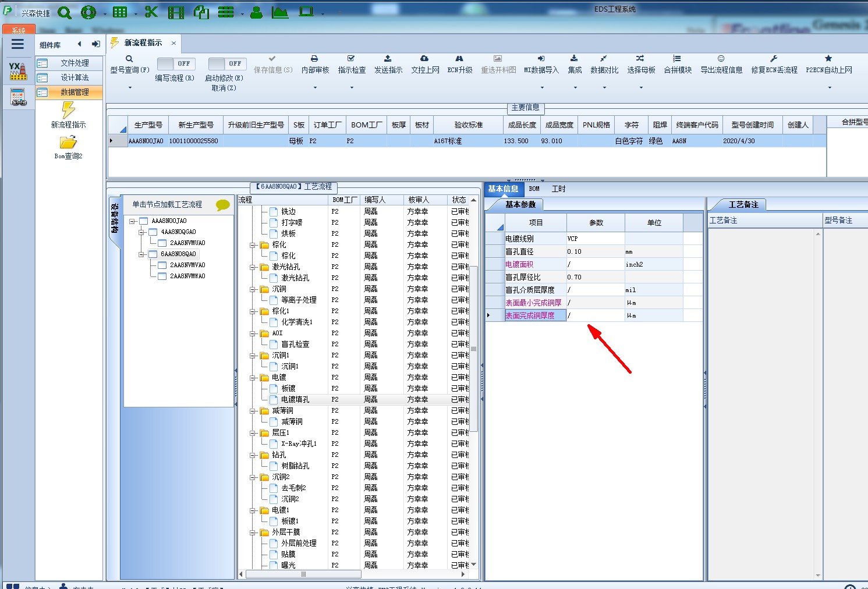The height and width of the screenshot is (589, 868).
Task: Click the green user person icon
Action: [256, 12]
